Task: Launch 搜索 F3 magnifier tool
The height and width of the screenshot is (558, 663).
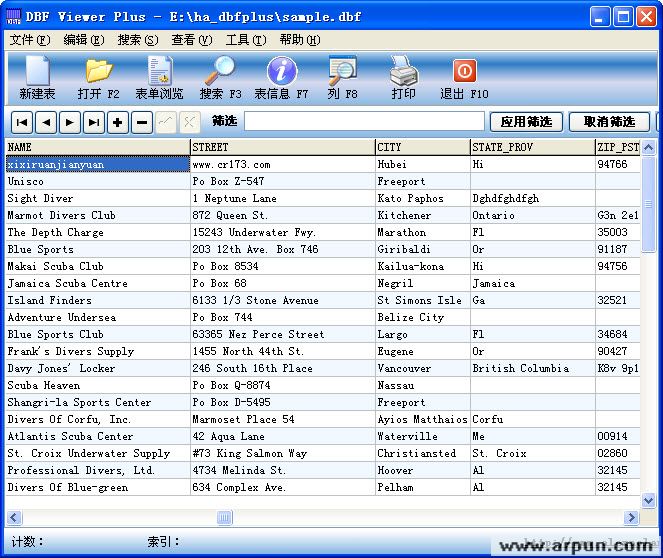Action: tap(220, 77)
